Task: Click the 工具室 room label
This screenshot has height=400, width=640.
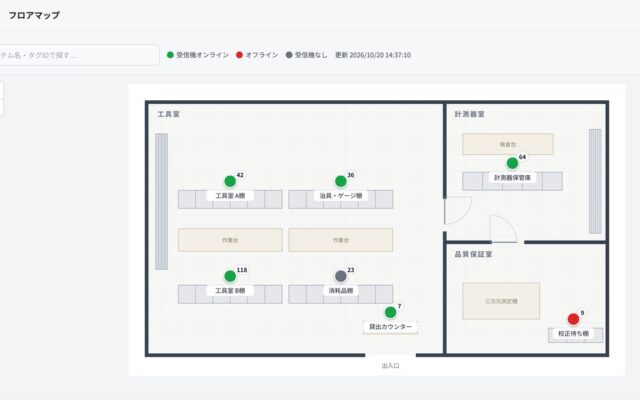Action: [x=169, y=114]
